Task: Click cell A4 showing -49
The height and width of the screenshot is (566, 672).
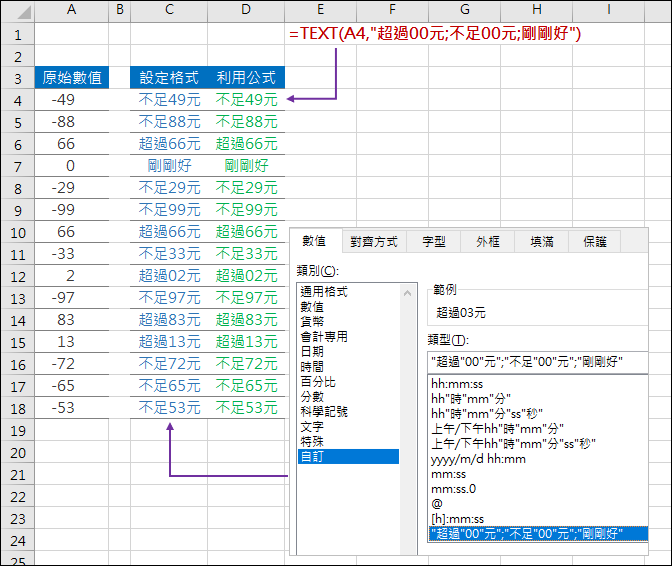Action: pyautogui.click(x=72, y=100)
